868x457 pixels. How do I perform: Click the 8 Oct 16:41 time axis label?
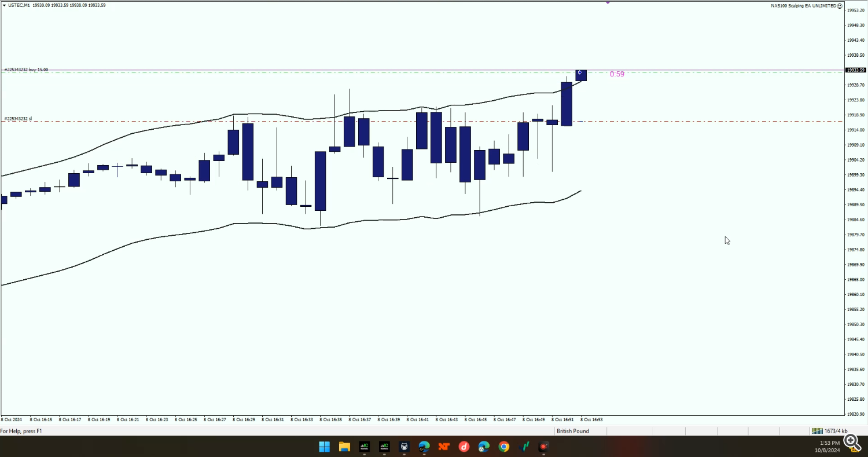[x=418, y=419]
